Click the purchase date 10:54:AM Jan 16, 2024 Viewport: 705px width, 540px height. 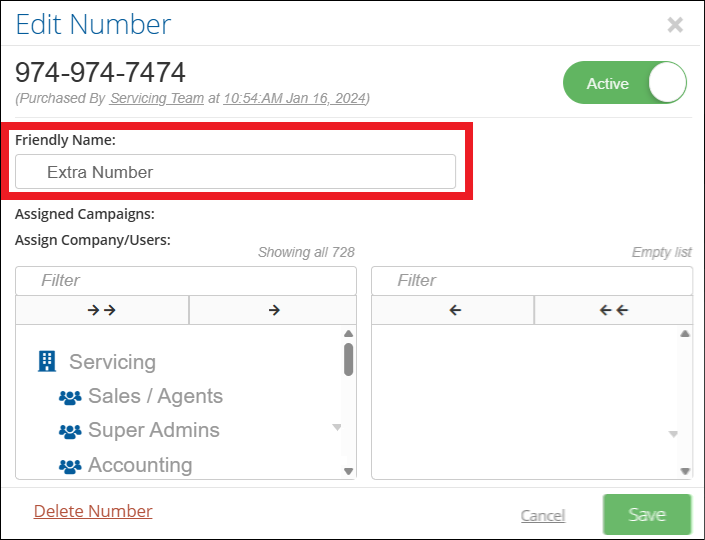coord(295,98)
